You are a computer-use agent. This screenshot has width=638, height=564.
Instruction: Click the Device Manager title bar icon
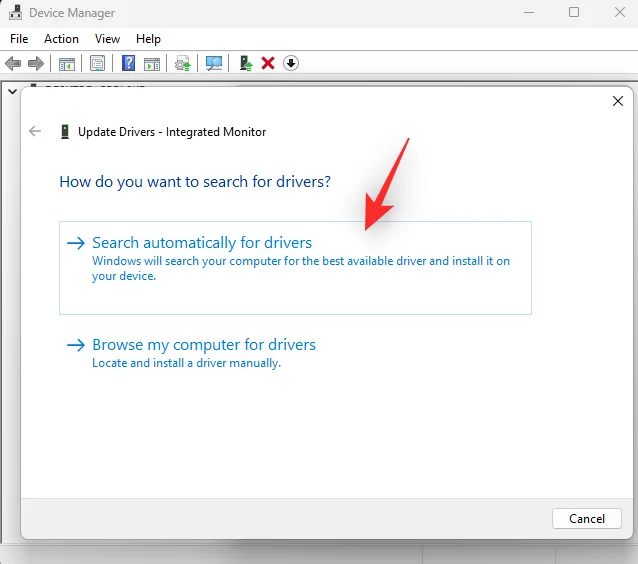coord(15,13)
